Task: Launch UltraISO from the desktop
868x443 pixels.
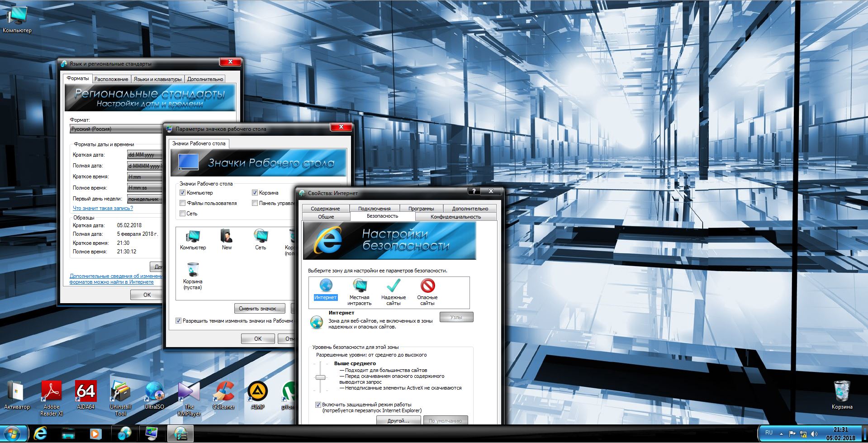Action: [x=154, y=395]
